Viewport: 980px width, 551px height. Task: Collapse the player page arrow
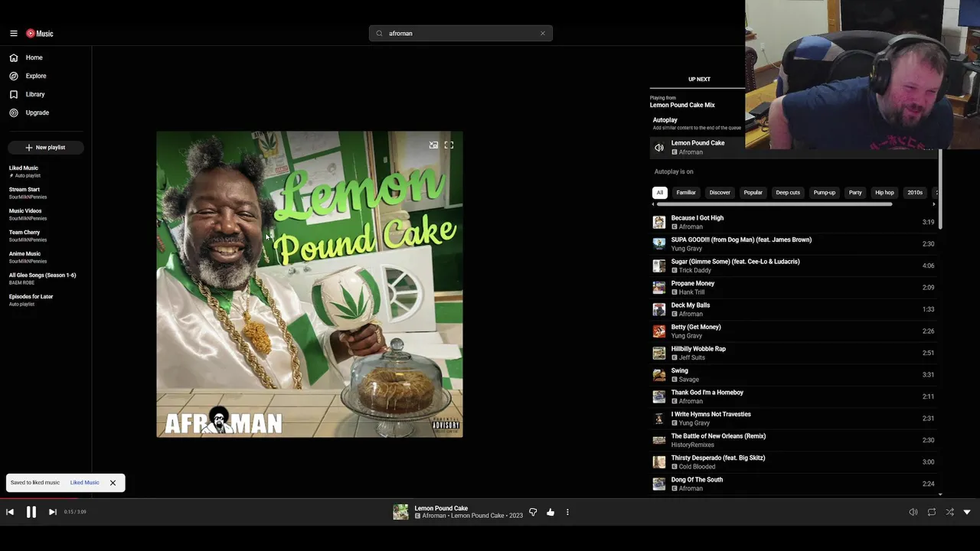pos(967,512)
